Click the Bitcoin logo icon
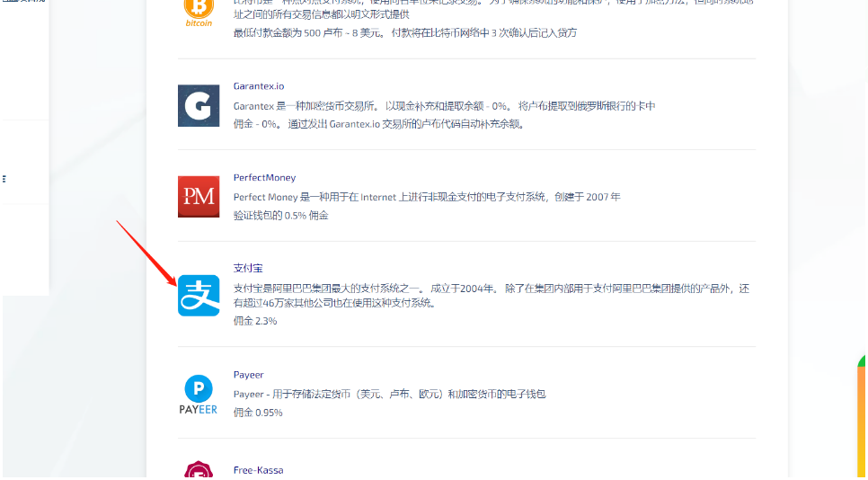 pyautogui.click(x=199, y=11)
